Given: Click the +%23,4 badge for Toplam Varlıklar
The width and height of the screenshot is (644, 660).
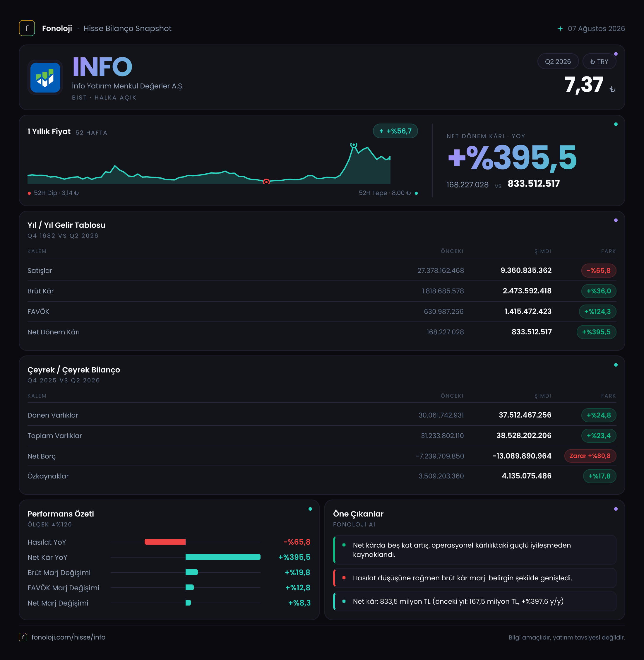Looking at the screenshot, I should (x=598, y=436).
